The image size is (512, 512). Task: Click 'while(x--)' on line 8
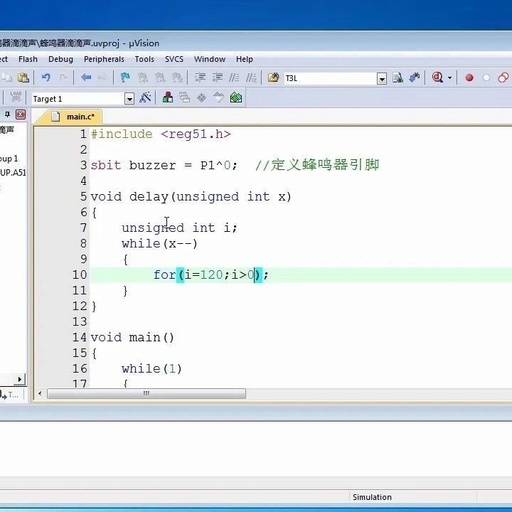160,244
